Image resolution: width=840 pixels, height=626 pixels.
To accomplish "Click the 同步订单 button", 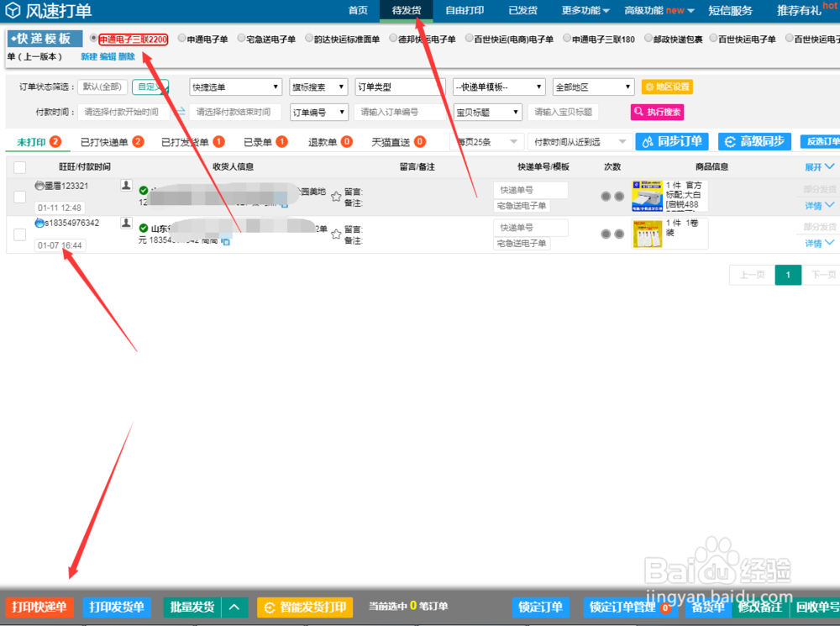I will tap(672, 141).
